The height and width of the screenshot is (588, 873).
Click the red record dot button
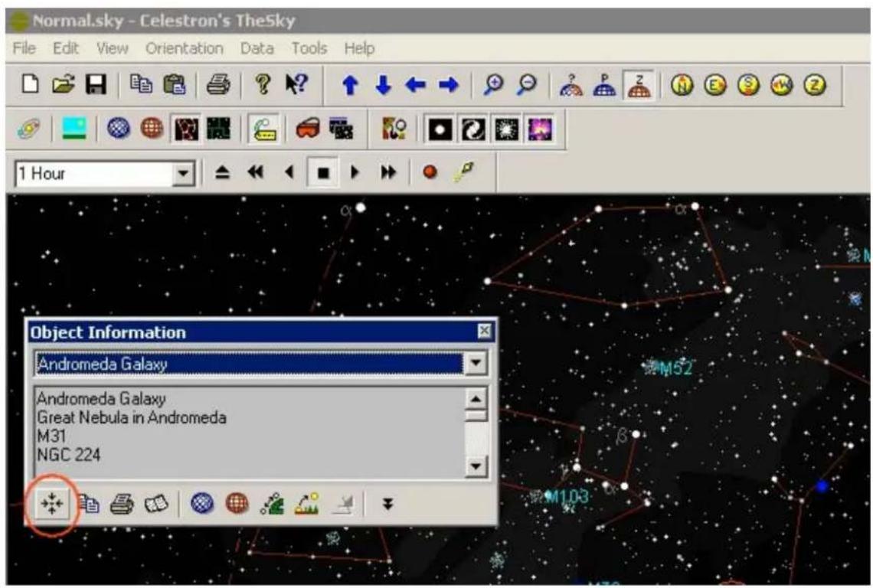tap(430, 172)
